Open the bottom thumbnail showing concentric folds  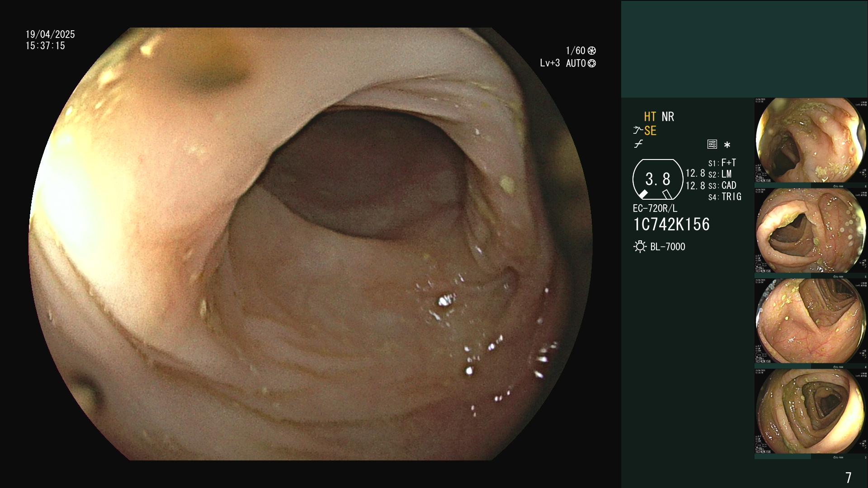[x=811, y=411]
